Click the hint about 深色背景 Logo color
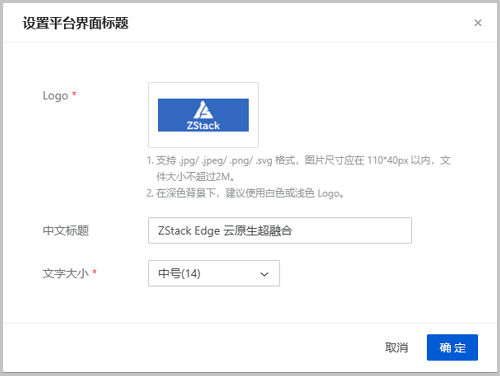The image size is (500, 376). pyautogui.click(x=245, y=193)
